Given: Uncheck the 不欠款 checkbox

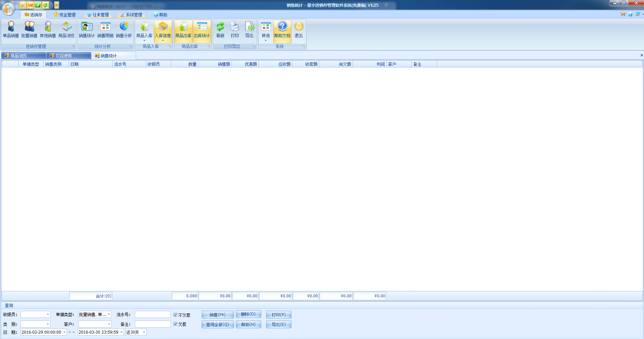Looking at the screenshot, I should (x=175, y=315).
